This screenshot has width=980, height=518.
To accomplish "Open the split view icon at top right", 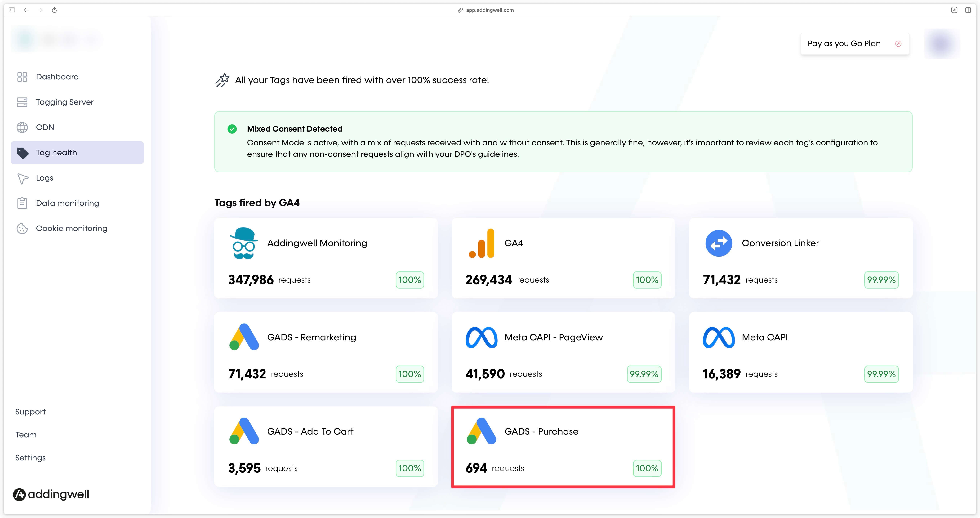I will [968, 10].
